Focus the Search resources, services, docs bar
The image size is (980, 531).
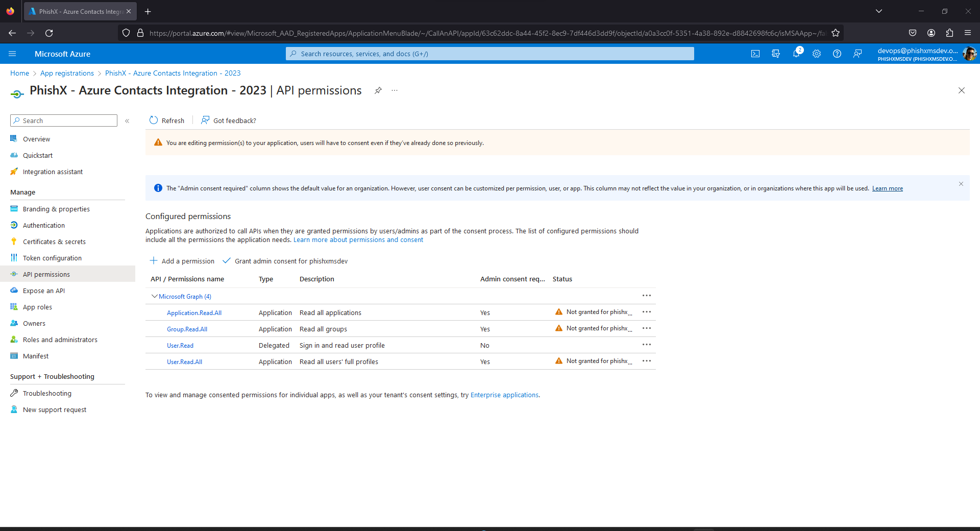tap(490, 54)
